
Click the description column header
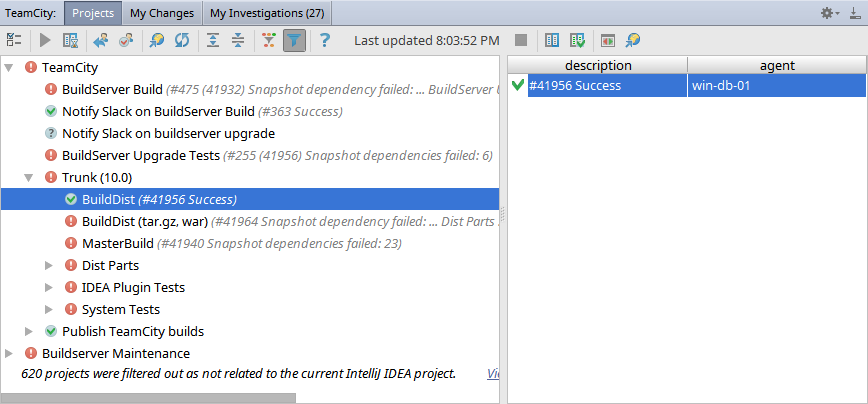click(x=598, y=65)
